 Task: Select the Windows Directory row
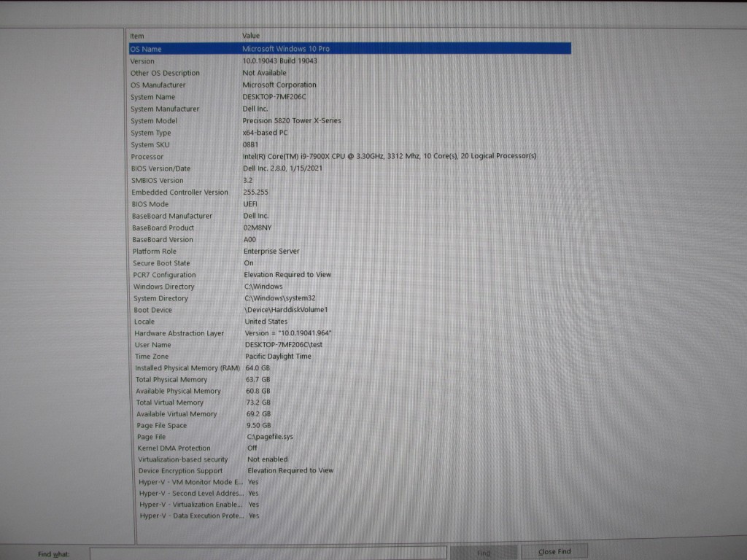(349, 286)
